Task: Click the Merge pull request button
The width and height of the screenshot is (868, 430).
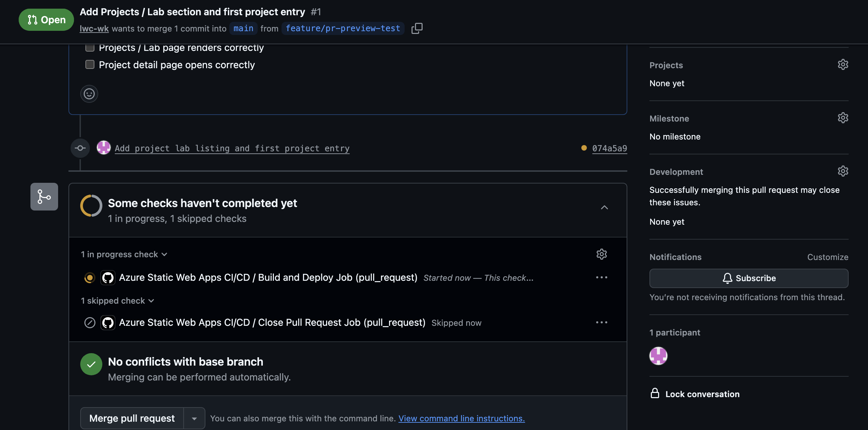Action: pyautogui.click(x=132, y=419)
